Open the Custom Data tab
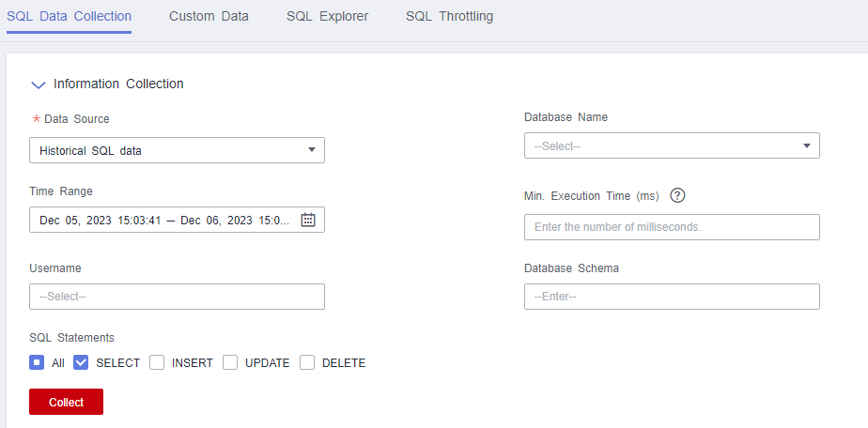Screen dimensions: 868x428 209,17
